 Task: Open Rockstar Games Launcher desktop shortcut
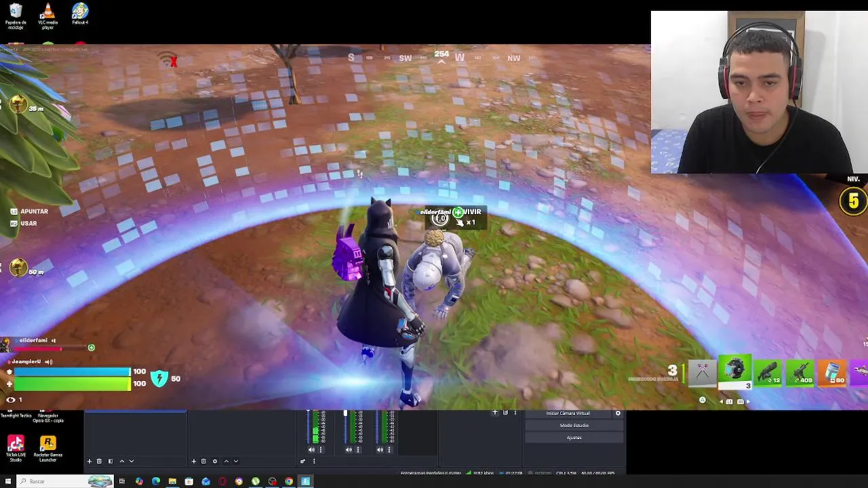[47, 449]
